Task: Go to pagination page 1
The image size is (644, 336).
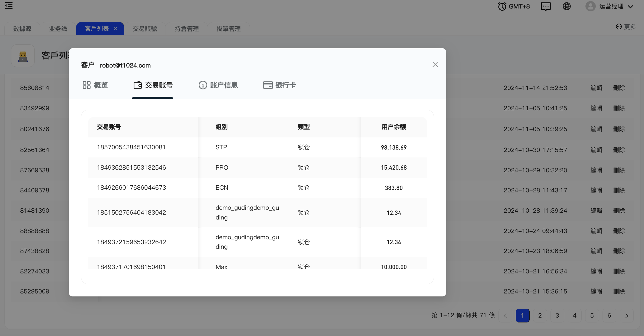Action: [523, 316]
